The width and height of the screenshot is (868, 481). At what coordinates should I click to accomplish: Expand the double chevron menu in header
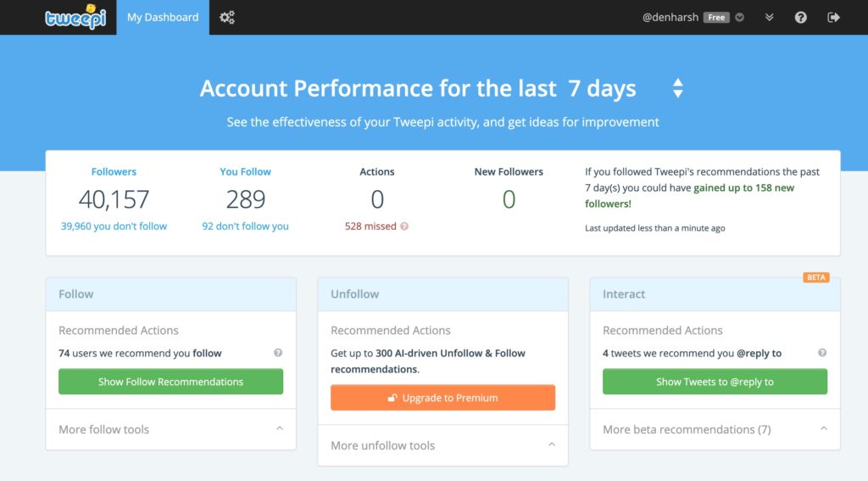(x=769, y=17)
